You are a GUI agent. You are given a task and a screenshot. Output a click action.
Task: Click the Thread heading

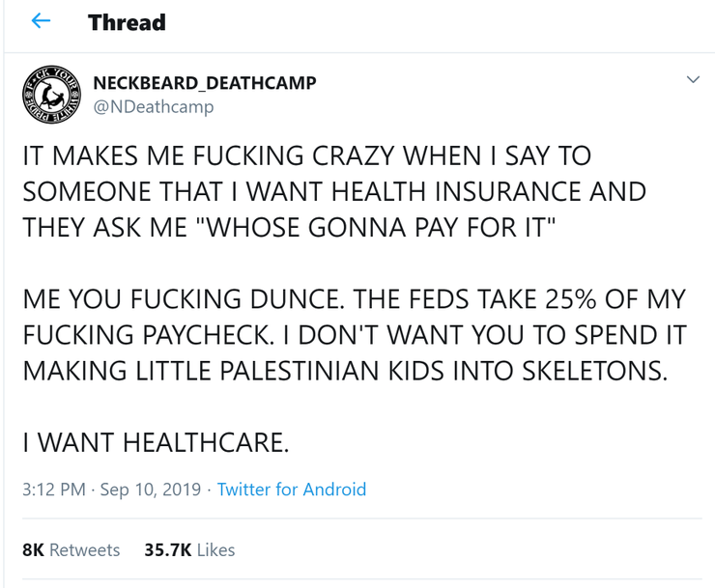click(127, 22)
